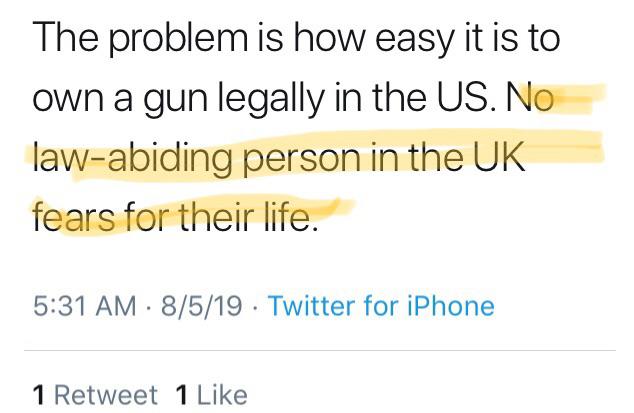Click the word "law-abiding" in tweet
Screen dimensions: 634x413
pos(132,158)
